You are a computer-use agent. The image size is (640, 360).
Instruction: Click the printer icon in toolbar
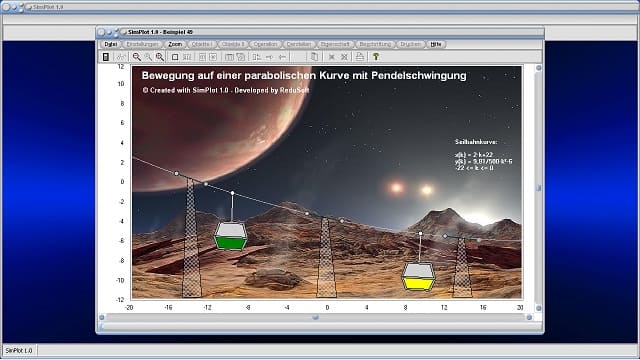tap(360, 57)
